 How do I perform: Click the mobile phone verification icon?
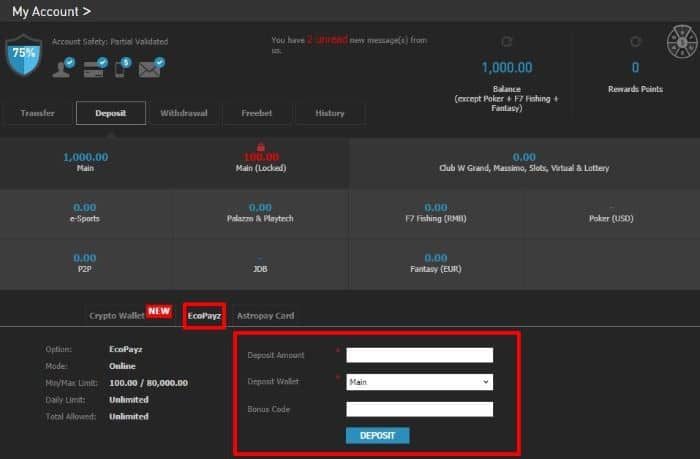pos(120,69)
